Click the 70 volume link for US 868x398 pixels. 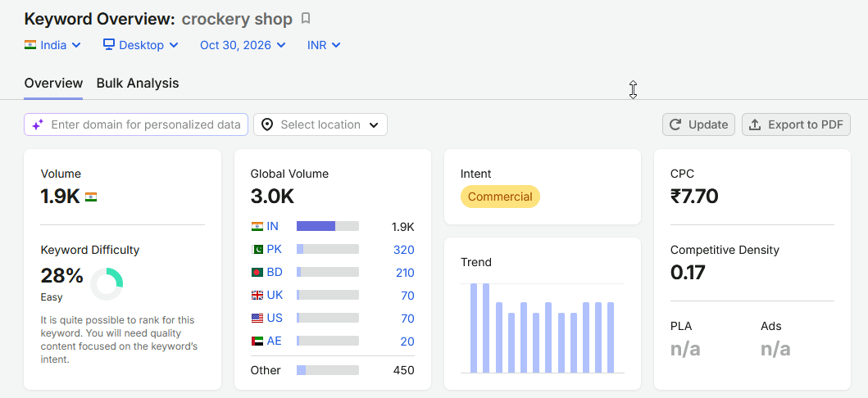click(x=407, y=319)
